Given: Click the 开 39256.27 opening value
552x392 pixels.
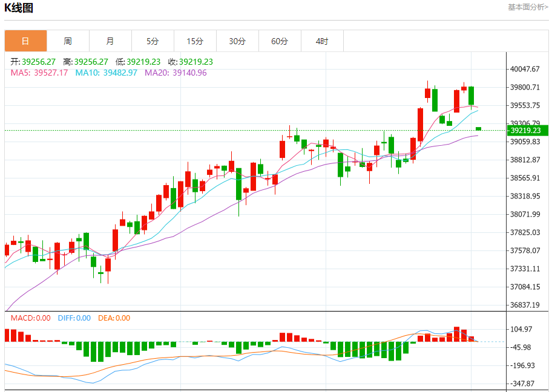Looking at the screenshot, I should tap(33, 62).
